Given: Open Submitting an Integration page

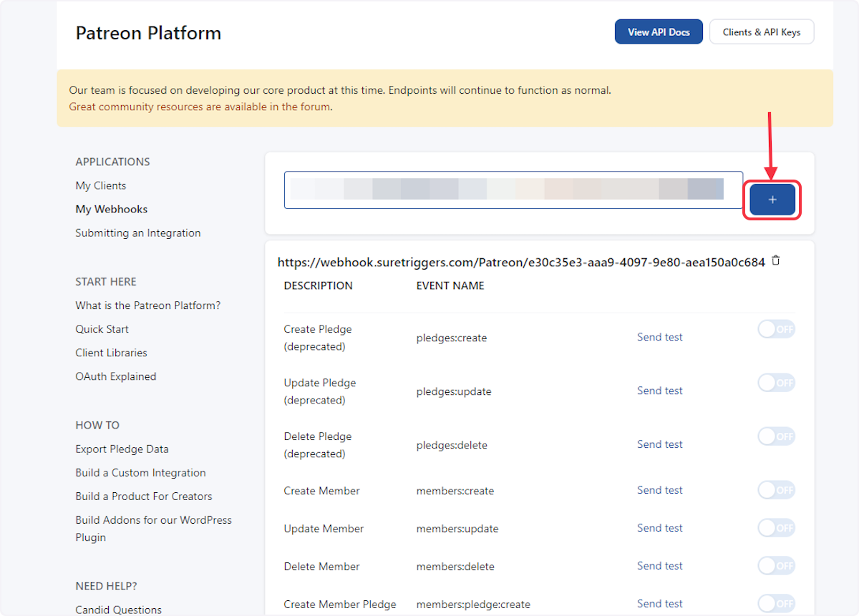Looking at the screenshot, I should point(138,233).
